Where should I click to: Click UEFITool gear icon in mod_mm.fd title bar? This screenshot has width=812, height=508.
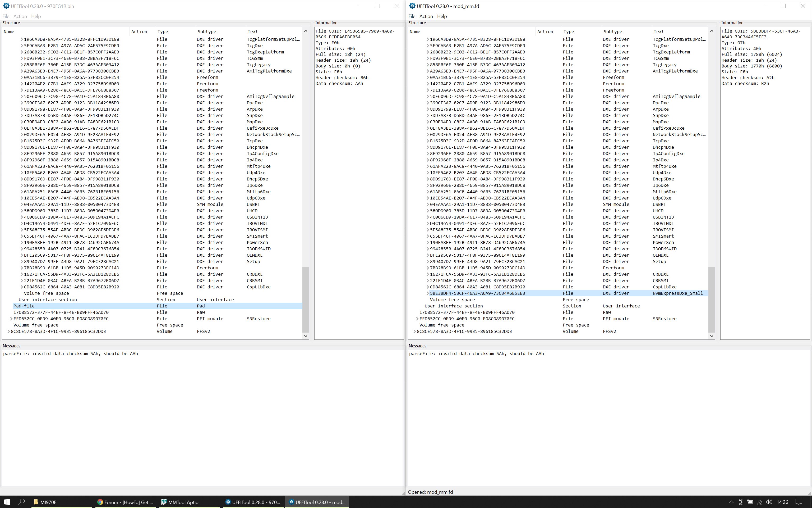pyautogui.click(x=412, y=6)
